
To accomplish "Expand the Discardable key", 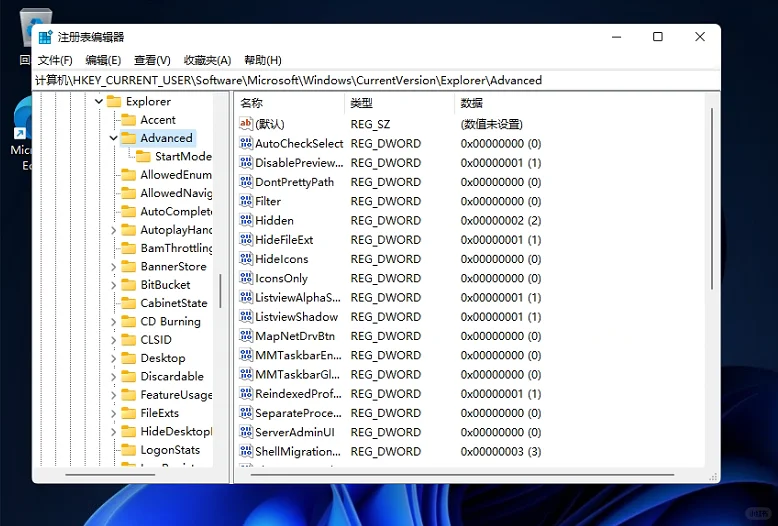I will tap(114, 377).
